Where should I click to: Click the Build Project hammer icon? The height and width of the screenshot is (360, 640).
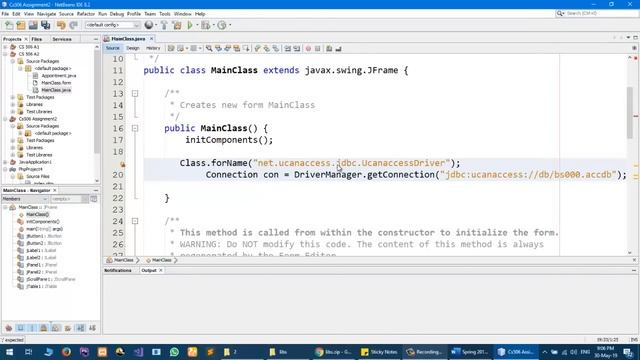[164, 25]
